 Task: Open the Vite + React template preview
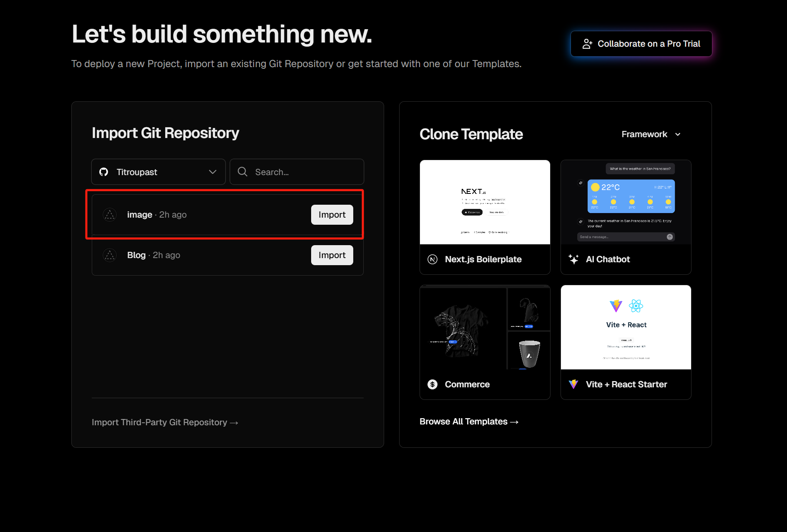(626, 327)
